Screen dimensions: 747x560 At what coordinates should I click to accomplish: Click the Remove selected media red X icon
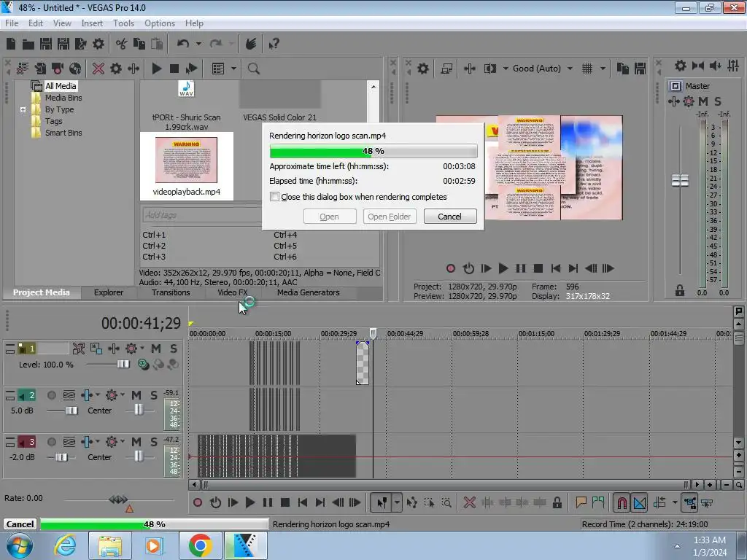[x=98, y=69]
